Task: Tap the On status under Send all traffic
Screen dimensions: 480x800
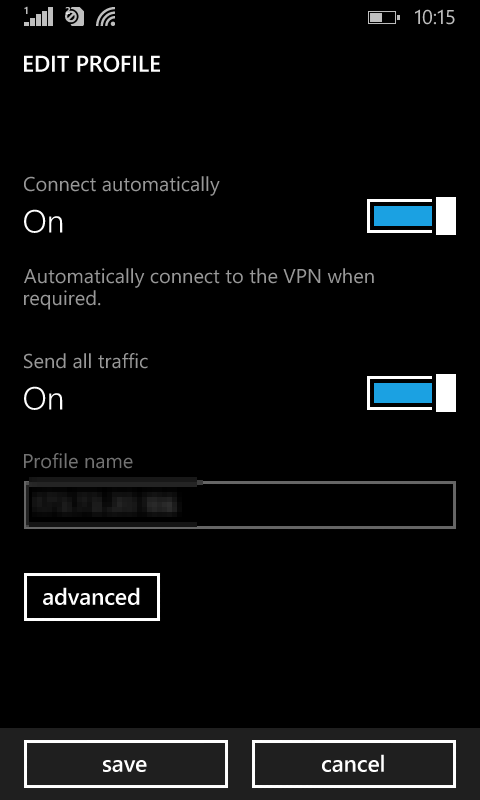Action: pyautogui.click(x=43, y=399)
